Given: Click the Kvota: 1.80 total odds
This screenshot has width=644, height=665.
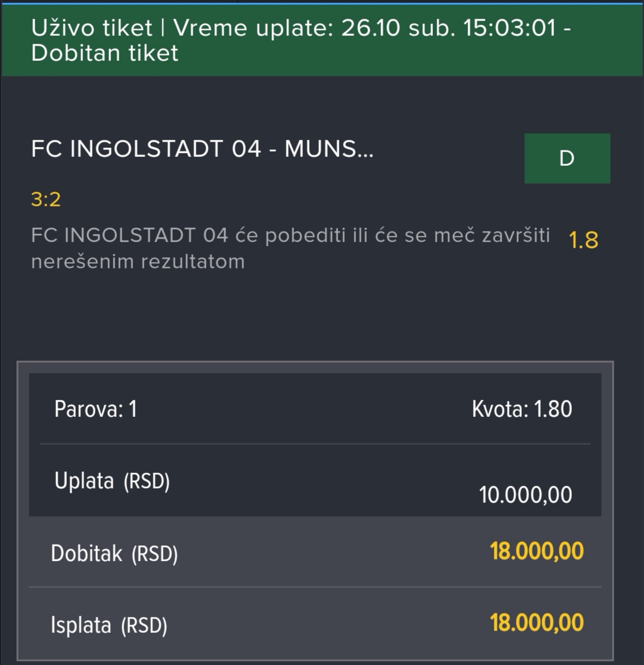Looking at the screenshot, I should 522,409.
